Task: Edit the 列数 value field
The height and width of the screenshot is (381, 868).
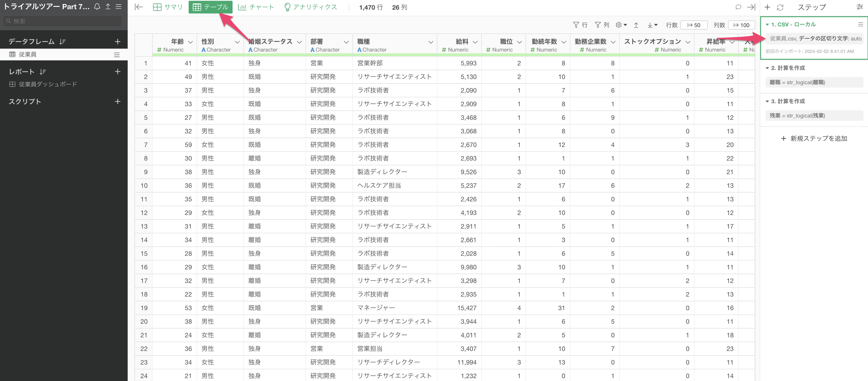Action: click(741, 25)
